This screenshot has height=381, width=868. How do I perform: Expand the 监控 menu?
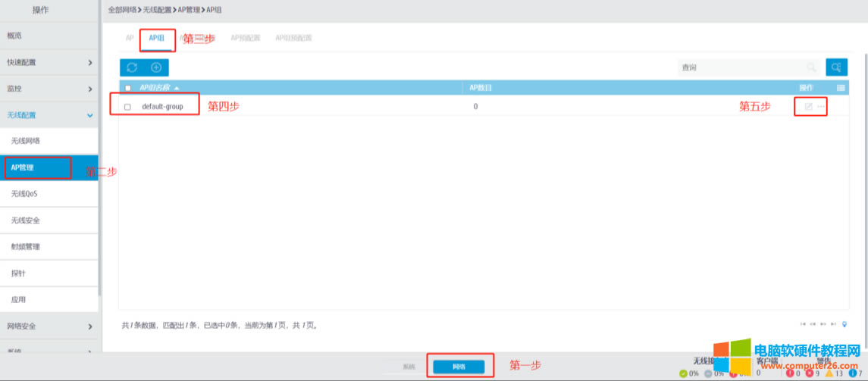(x=49, y=89)
